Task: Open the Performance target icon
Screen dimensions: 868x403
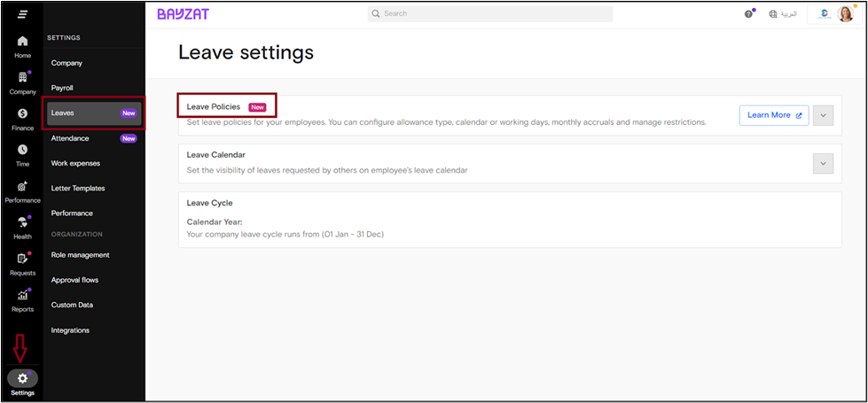Action: pos(22,186)
